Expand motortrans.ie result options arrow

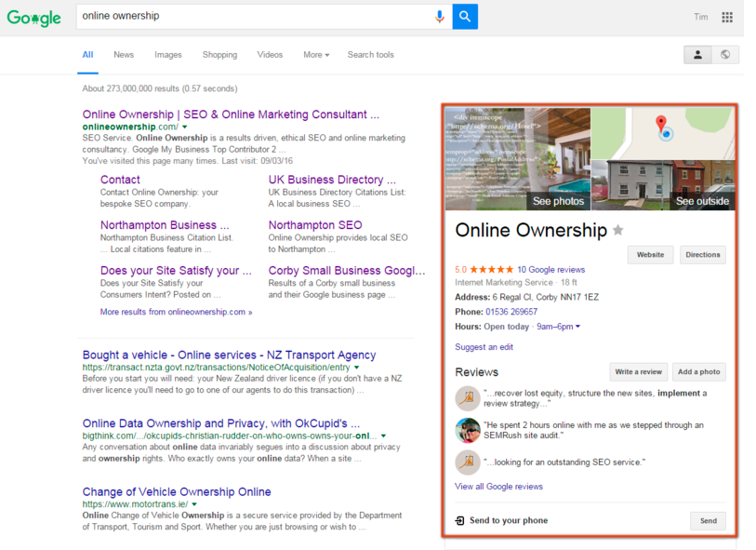point(194,504)
